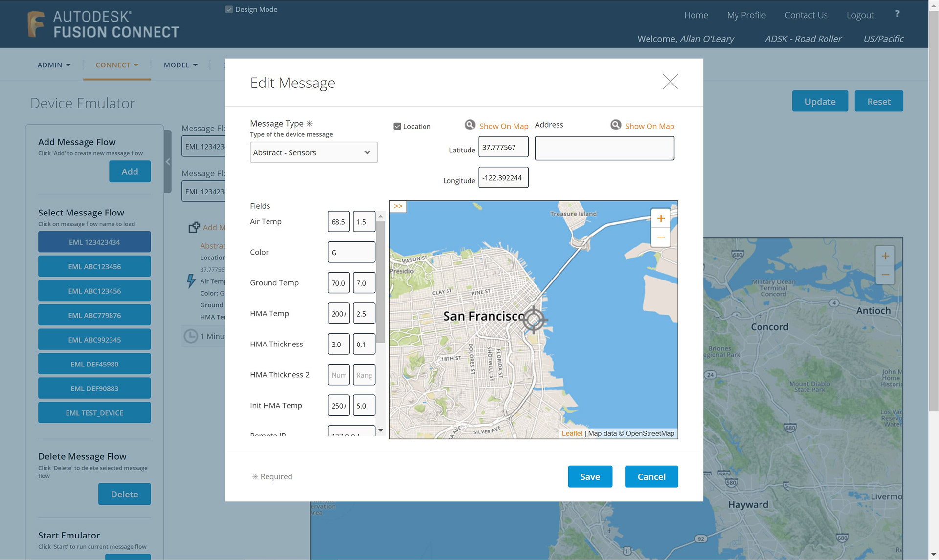The image size is (939, 560).
Task: Save the edited message
Action: (590, 476)
